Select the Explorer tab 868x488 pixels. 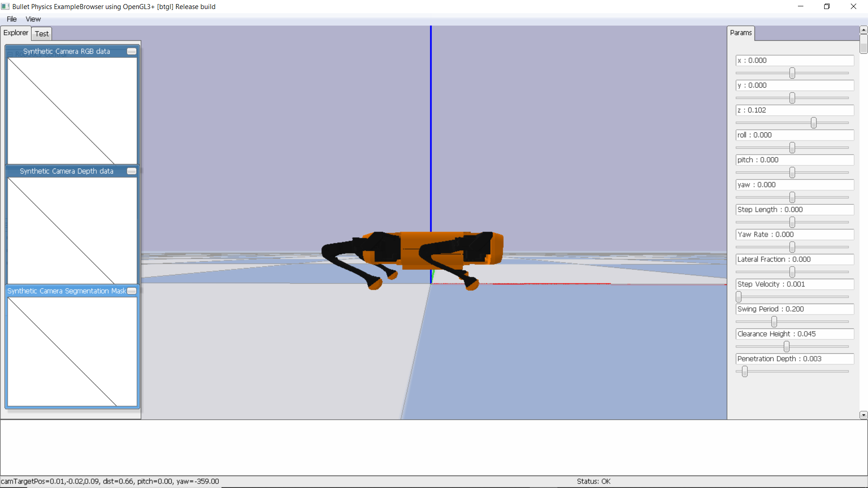(16, 33)
